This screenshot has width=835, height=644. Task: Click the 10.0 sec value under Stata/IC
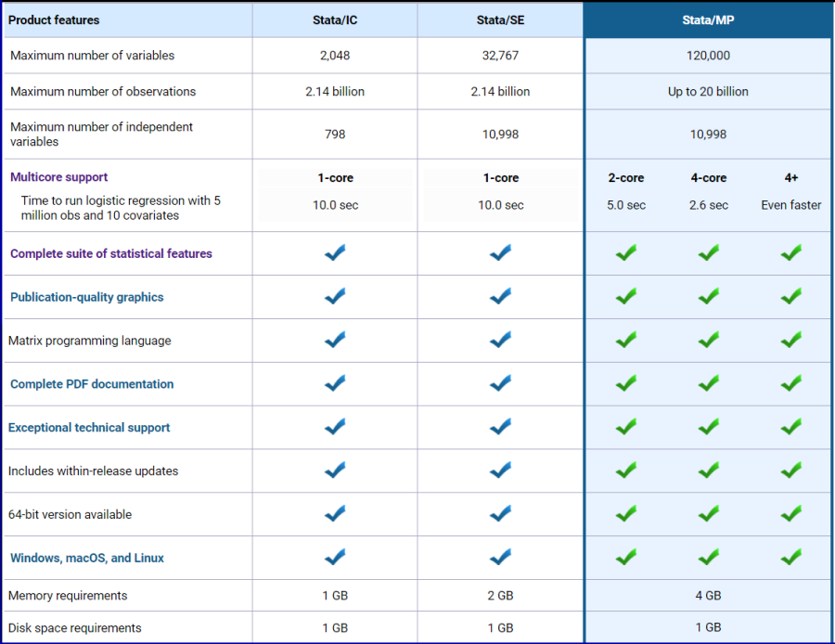point(336,205)
